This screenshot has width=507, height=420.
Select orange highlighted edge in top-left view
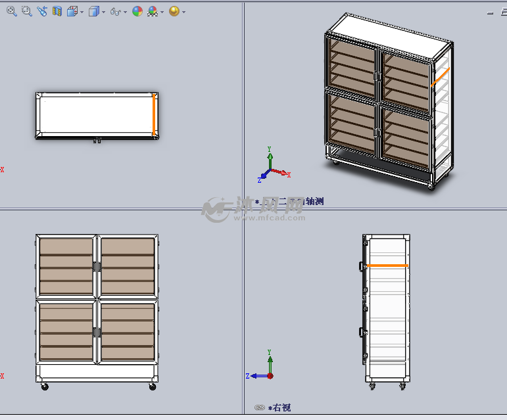click(x=153, y=115)
